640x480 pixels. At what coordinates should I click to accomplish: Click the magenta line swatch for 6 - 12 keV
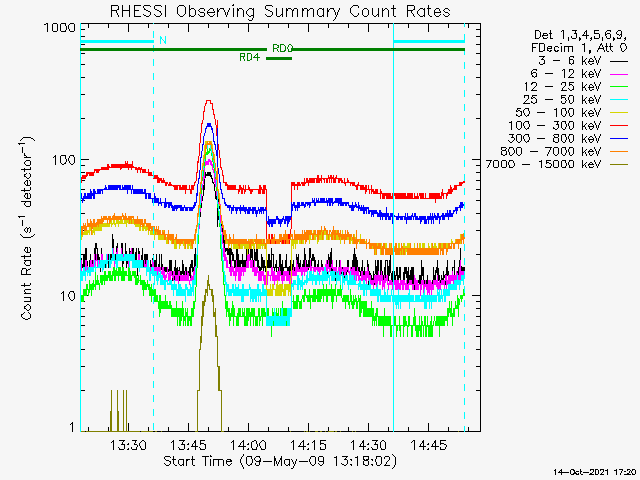(619, 75)
